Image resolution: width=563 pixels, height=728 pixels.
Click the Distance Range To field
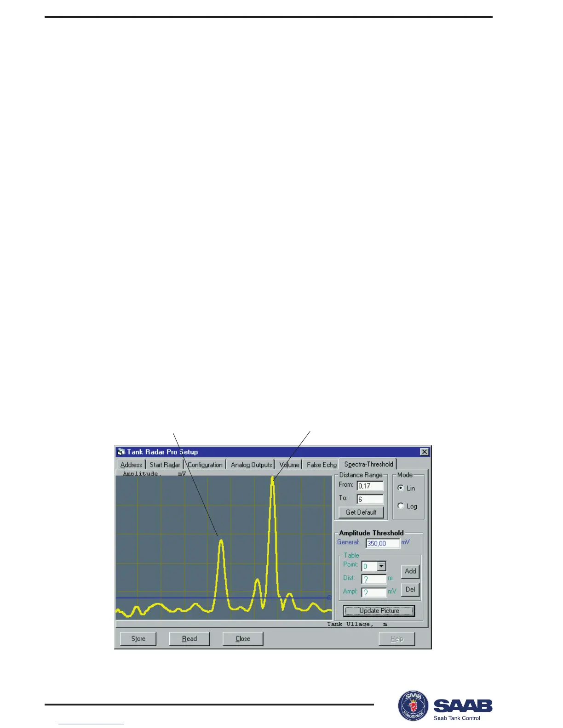click(370, 499)
